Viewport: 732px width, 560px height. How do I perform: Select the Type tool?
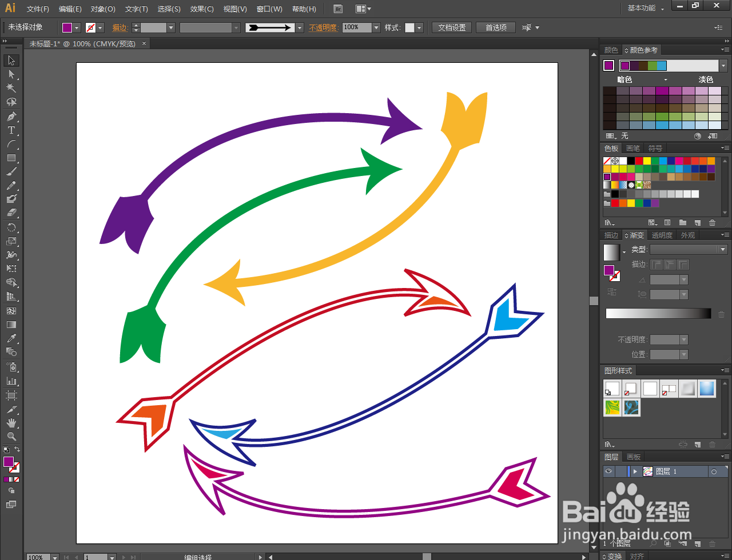pyautogui.click(x=11, y=130)
